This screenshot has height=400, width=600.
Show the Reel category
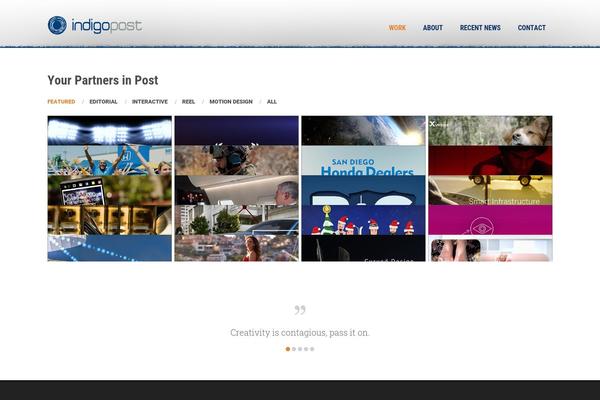pyautogui.click(x=188, y=101)
